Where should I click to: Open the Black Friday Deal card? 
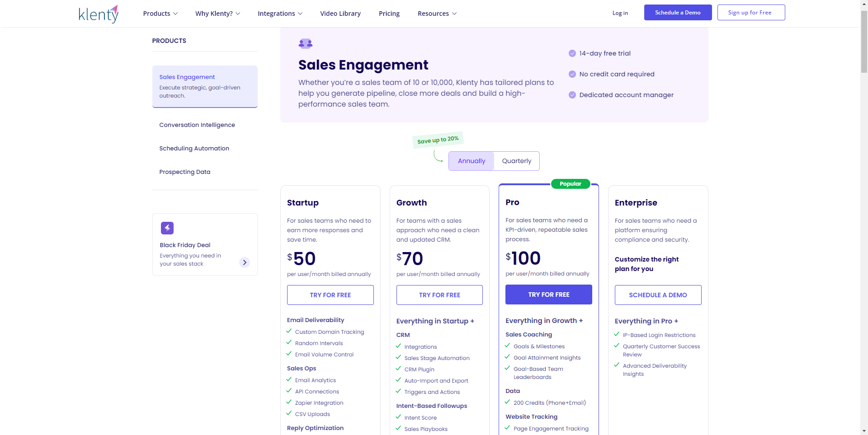click(x=205, y=244)
